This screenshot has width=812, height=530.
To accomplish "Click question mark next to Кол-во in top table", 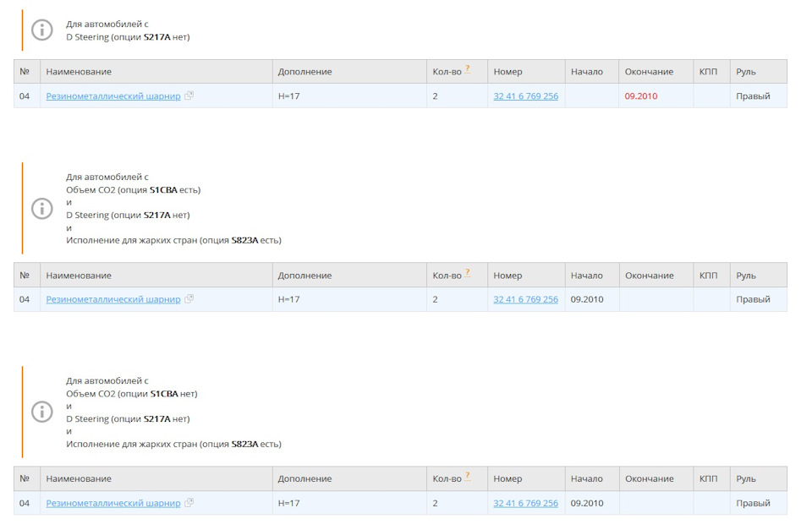I will 467,69.
